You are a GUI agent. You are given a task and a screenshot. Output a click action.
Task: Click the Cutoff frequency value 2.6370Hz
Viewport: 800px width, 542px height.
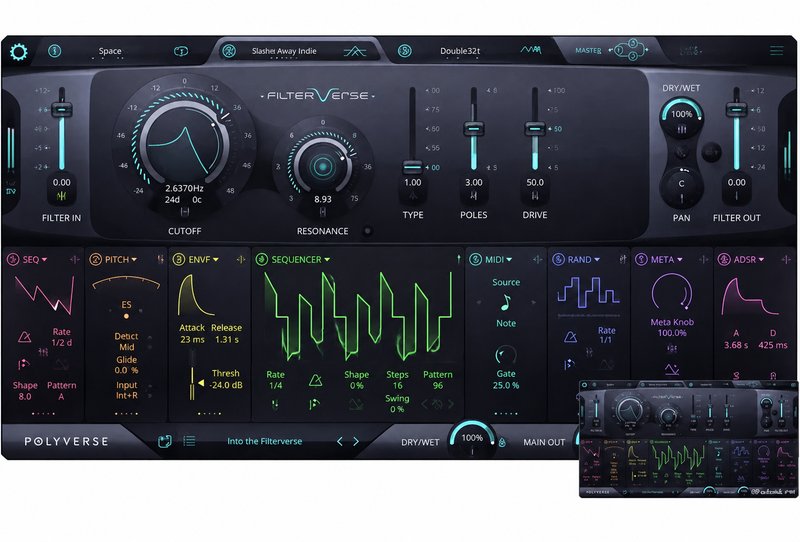click(184, 188)
